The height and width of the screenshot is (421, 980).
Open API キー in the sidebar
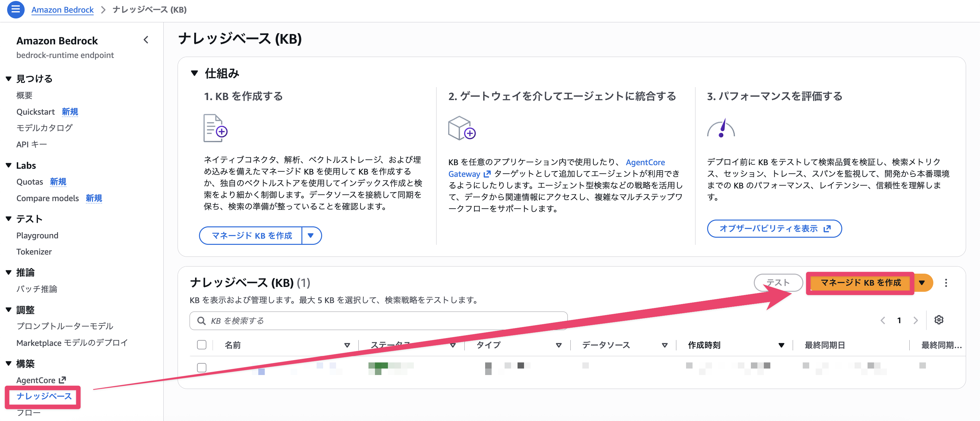tap(31, 144)
